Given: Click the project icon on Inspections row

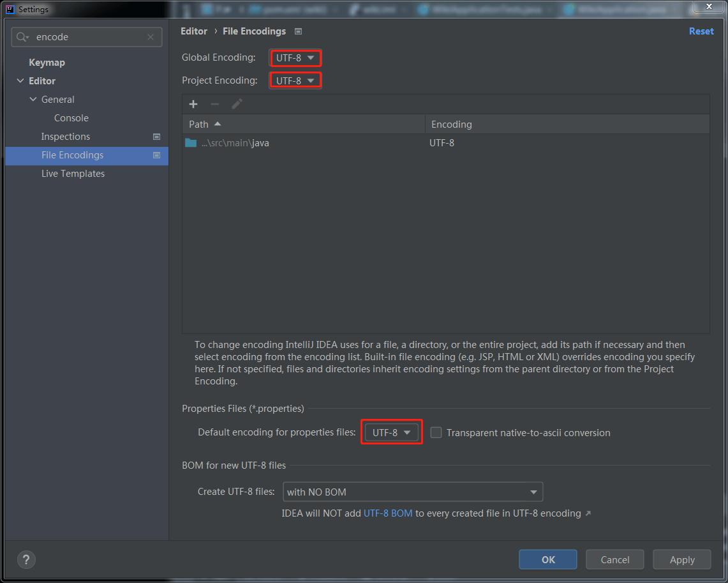Looking at the screenshot, I should 156,137.
